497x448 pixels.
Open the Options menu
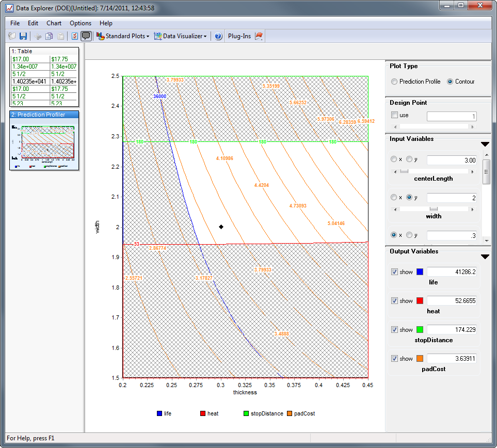[x=81, y=23]
